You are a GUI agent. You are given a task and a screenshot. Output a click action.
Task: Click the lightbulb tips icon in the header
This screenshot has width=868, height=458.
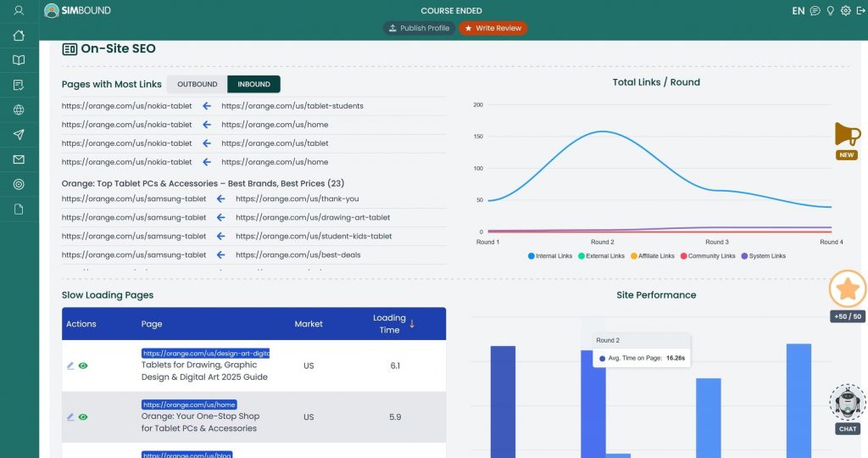click(x=830, y=11)
